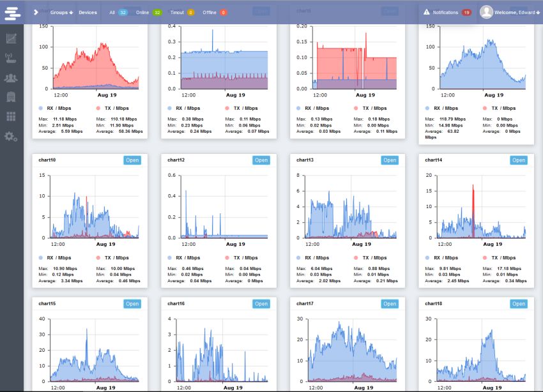
Task: Open chart13 with its Open button
Action: point(390,160)
